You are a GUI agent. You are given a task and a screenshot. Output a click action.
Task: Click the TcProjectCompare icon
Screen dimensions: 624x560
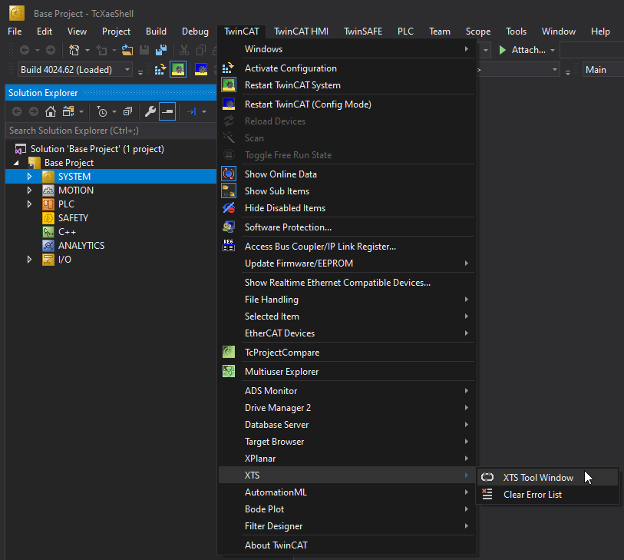[228, 352]
